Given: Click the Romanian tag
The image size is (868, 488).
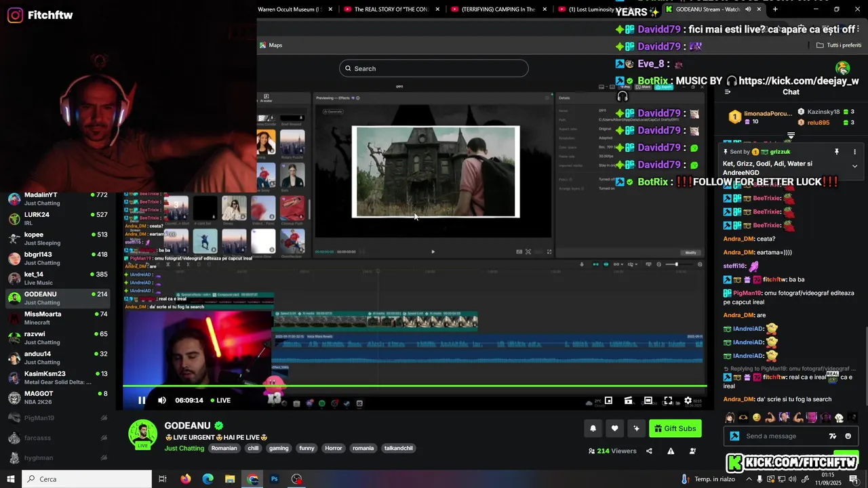Looking at the screenshot, I should pos(224,448).
